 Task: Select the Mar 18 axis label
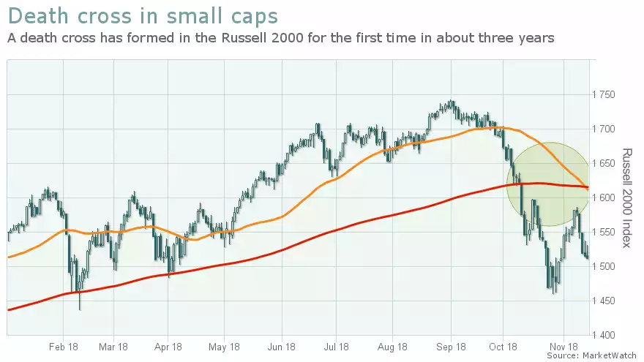point(113,347)
